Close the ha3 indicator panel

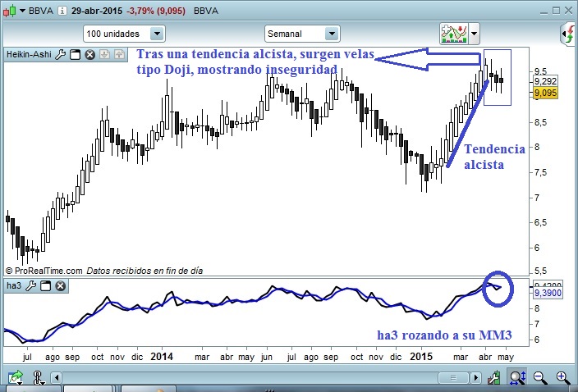[x=61, y=285]
